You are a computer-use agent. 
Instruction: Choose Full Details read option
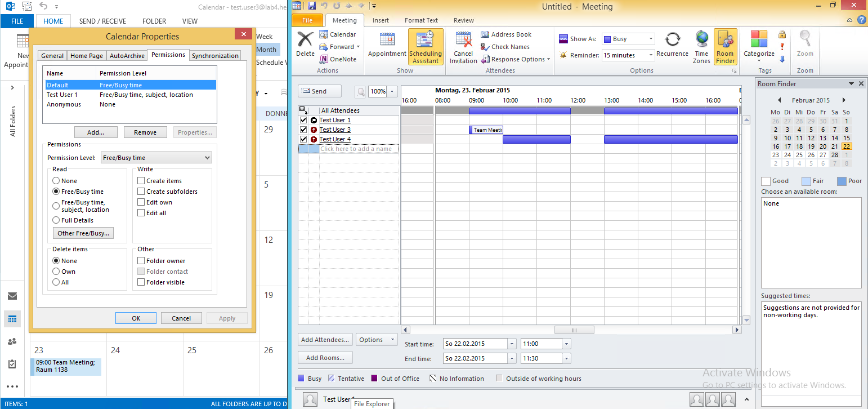[56, 220]
